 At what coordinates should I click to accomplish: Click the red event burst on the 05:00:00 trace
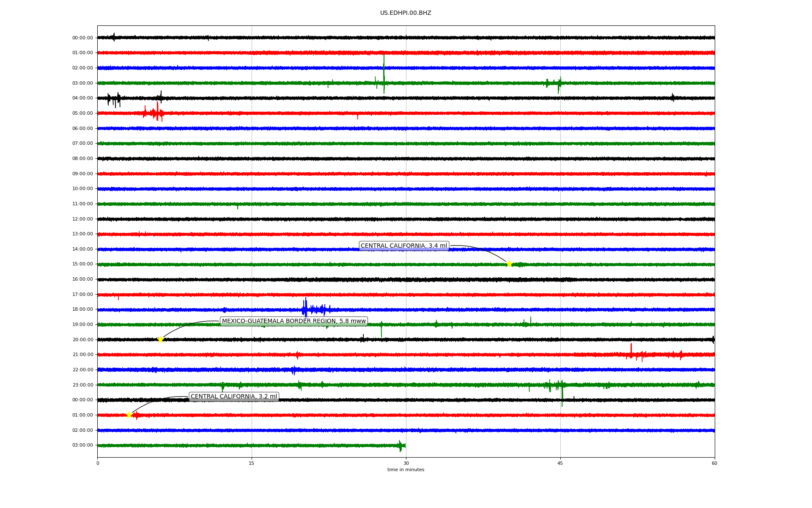tap(157, 113)
